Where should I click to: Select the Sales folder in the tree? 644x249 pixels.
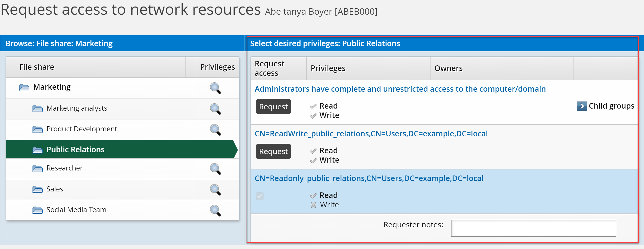54,189
